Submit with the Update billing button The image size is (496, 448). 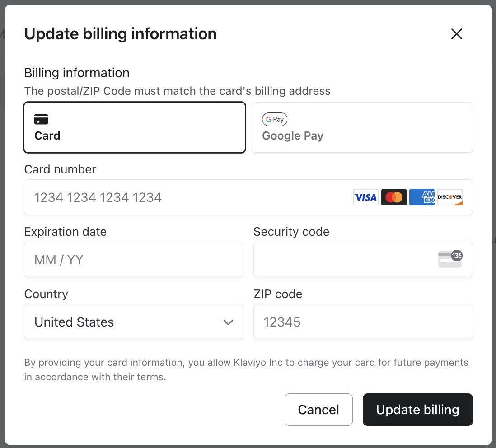click(417, 410)
